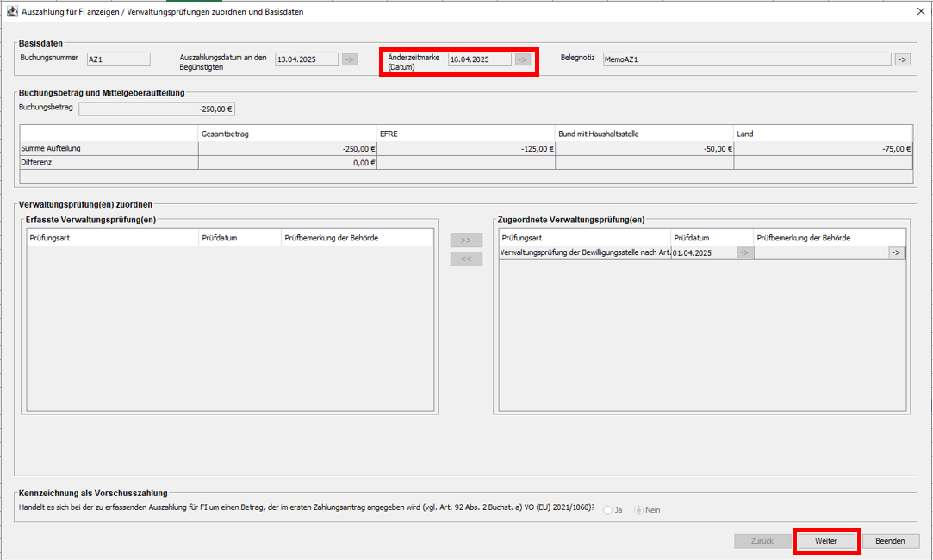The width and height of the screenshot is (933, 560).
Task: Select the Ja radio button
Action: 608,510
